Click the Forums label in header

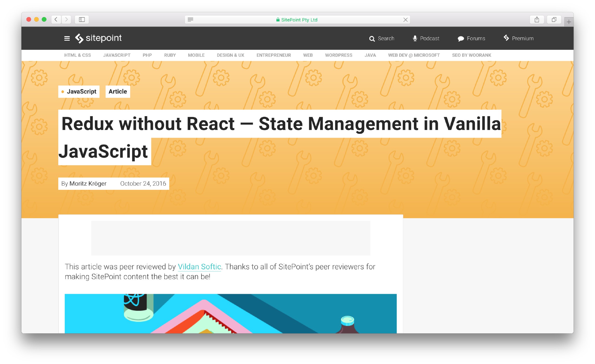coord(476,38)
